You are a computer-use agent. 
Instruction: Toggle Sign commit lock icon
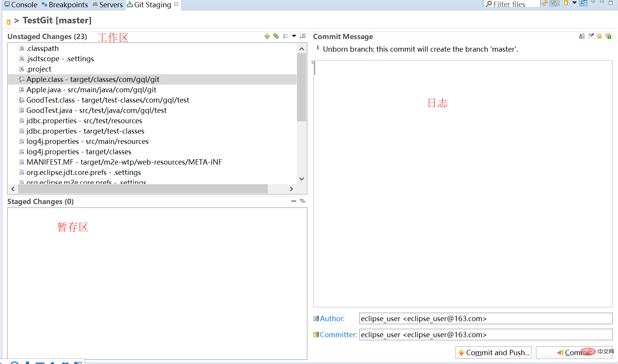point(599,36)
